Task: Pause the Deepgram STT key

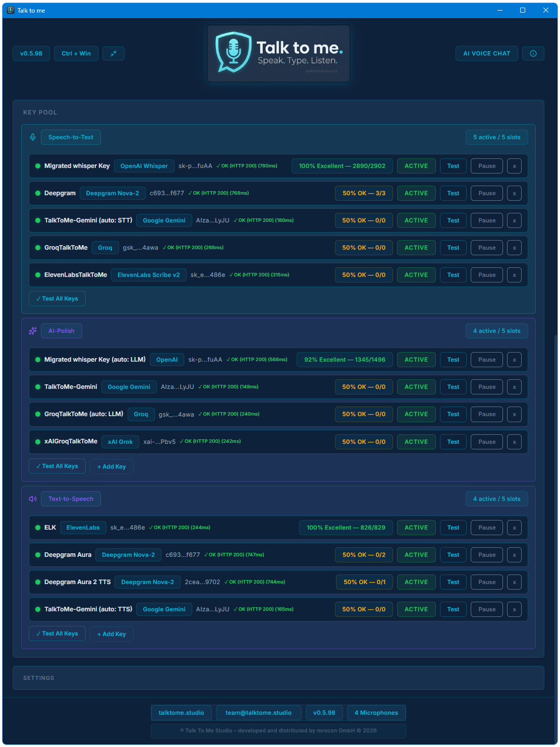Action: 487,193
